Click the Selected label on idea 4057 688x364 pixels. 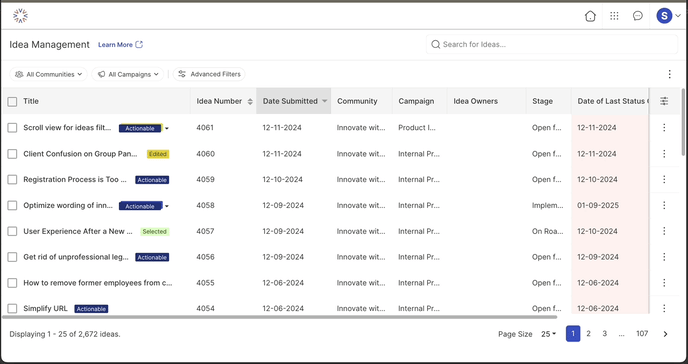pos(154,232)
